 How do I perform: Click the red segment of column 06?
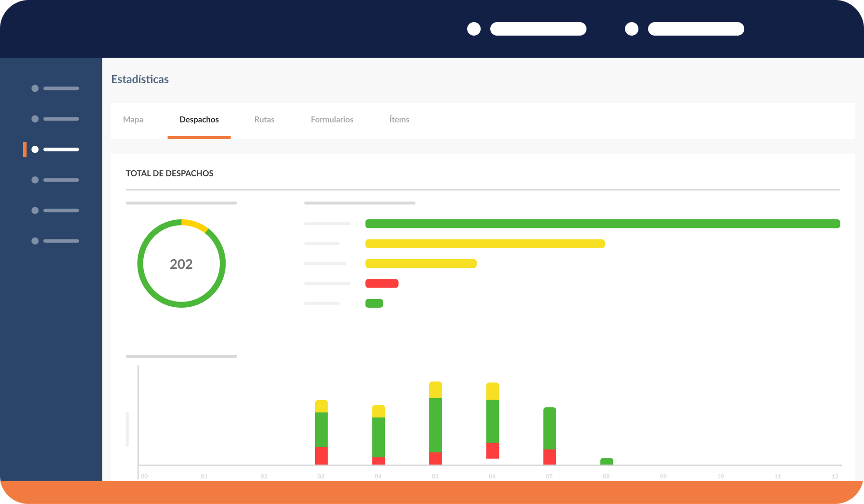(x=493, y=451)
